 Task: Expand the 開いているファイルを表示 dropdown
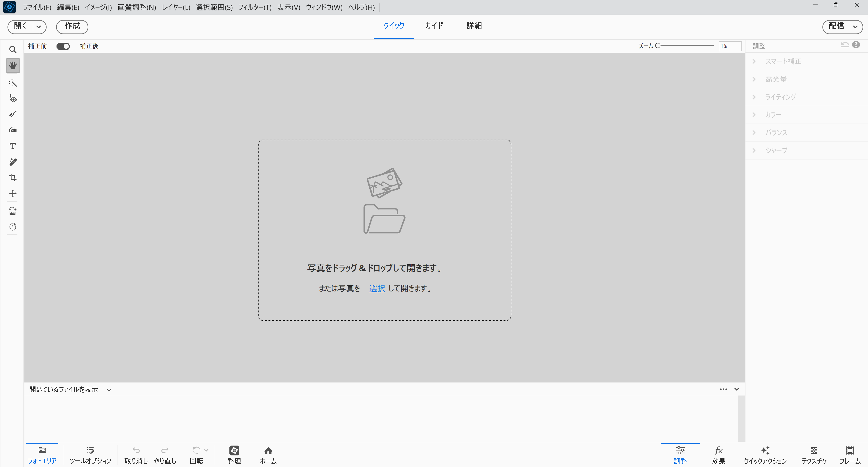point(108,390)
